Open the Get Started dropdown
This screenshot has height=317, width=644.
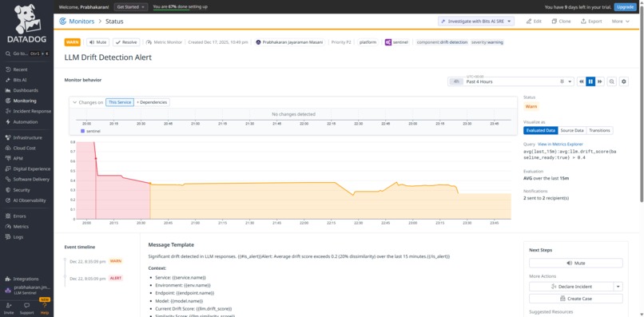point(130,7)
